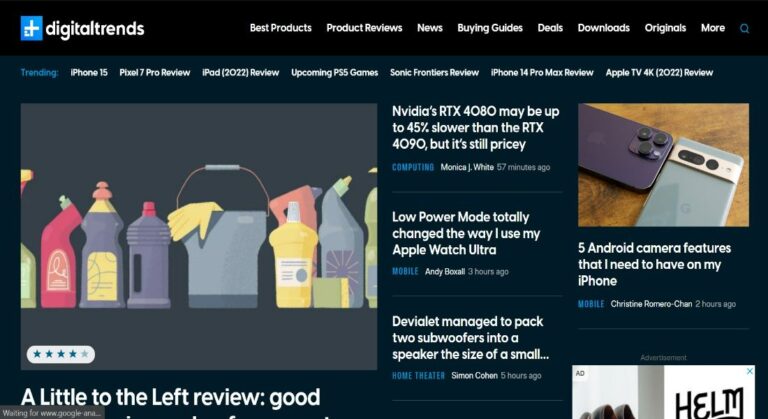Click the '57 minutes ago' timestamp
The image size is (768, 419).
524,167
